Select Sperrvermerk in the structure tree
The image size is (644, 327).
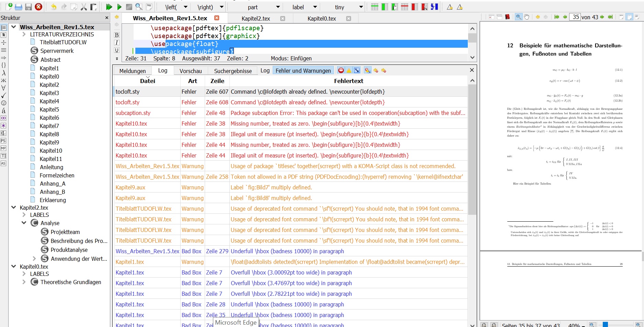point(57,51)
